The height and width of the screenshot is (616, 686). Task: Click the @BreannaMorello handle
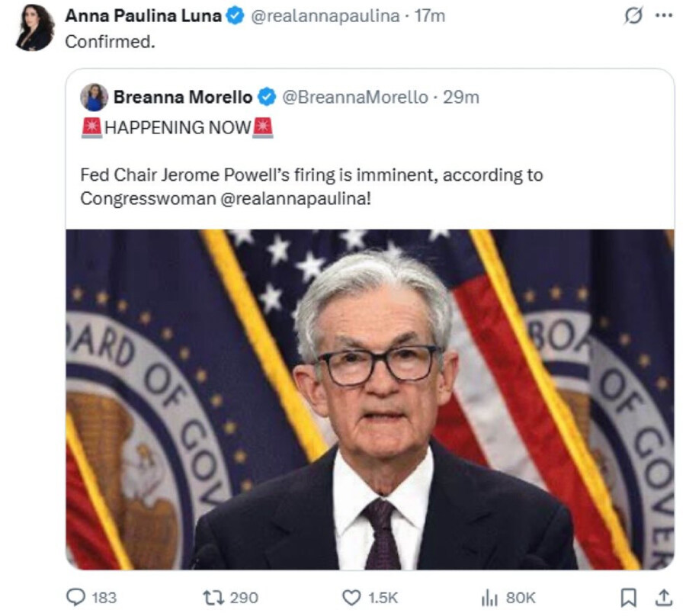[355, 97]
